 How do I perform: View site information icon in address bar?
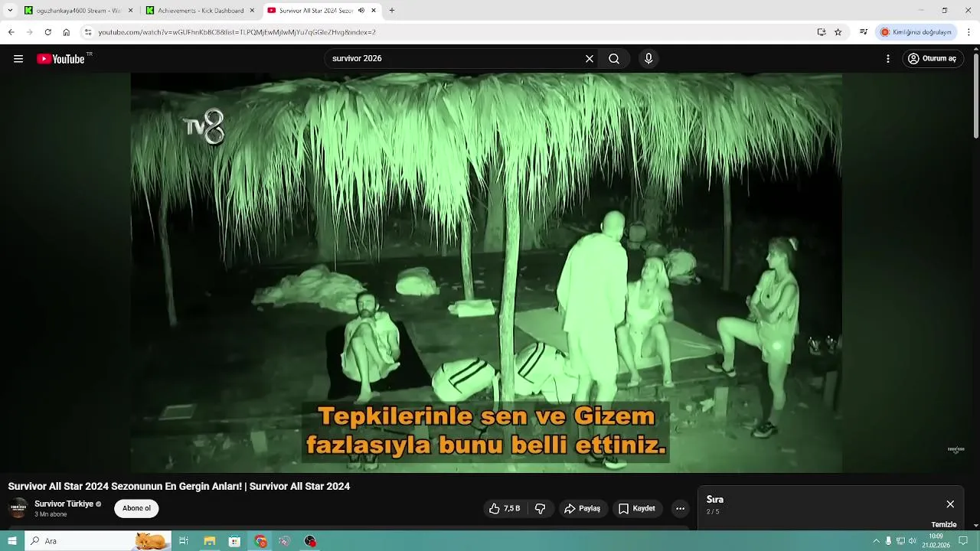pos(88,32)
